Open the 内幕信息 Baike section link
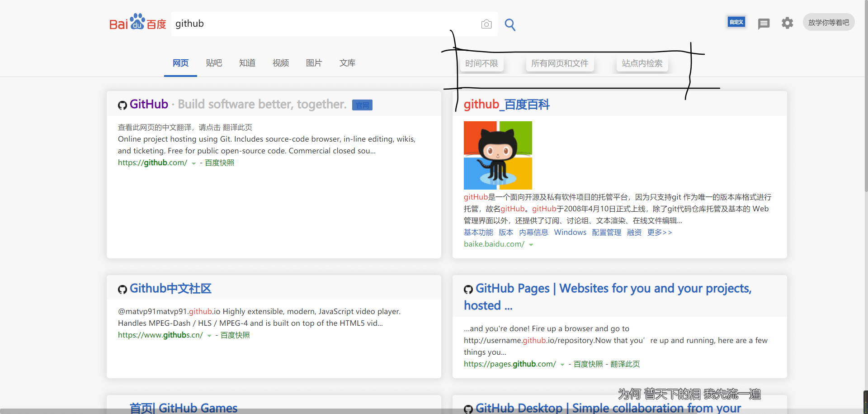Viewport: 868px width, 414px height. click(533, 233)
